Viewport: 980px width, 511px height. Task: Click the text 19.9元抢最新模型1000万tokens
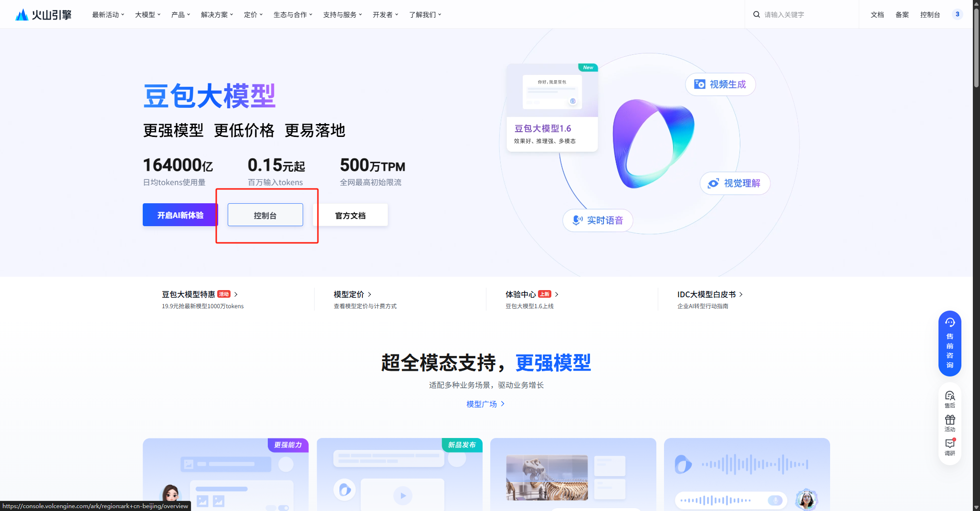point(203,306)
